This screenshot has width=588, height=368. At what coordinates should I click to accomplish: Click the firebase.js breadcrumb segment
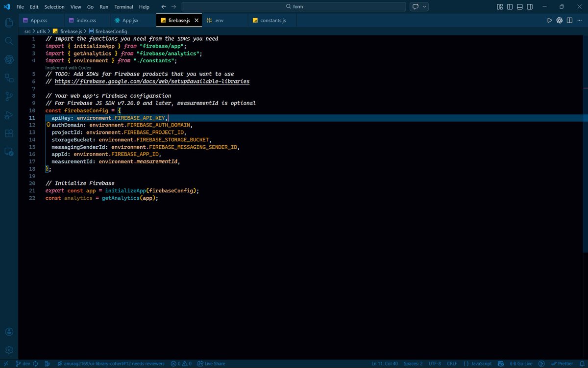(68, 31)
